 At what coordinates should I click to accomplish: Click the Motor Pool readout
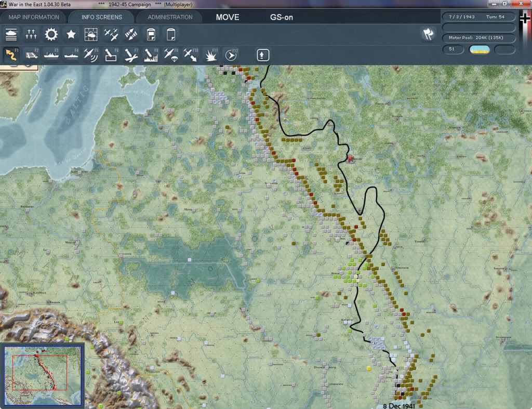pos(478,37)
